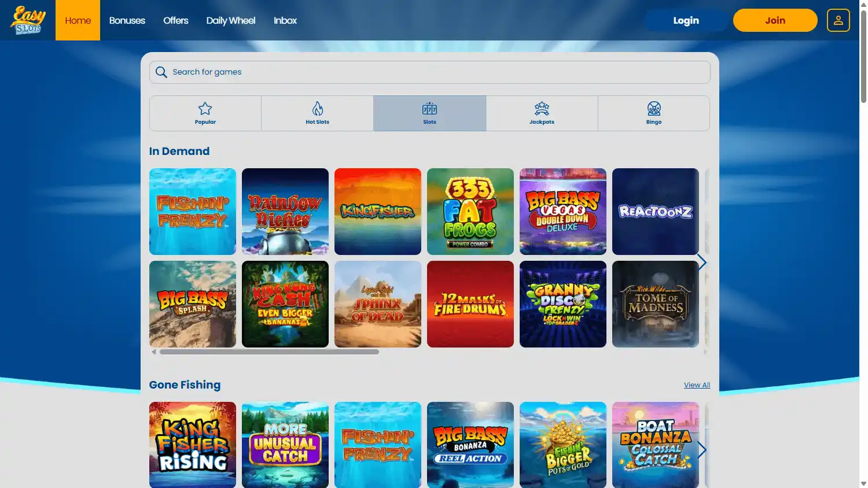Open the Offers menu item
This screenshot has height=488, width=868.
pos(176,20)
